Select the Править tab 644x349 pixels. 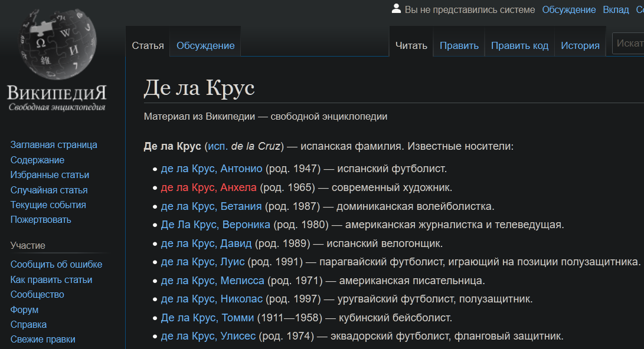pyautogui.click(x=459, y=45)
